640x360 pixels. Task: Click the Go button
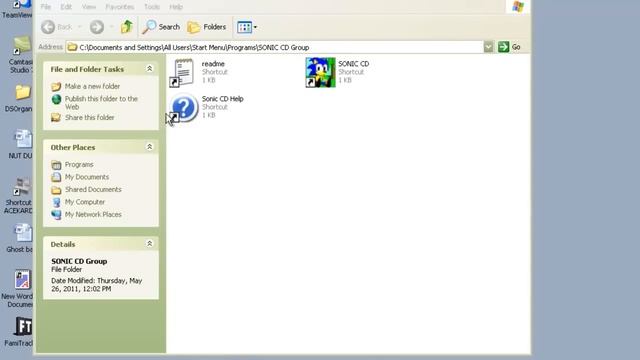click(509, 47)
